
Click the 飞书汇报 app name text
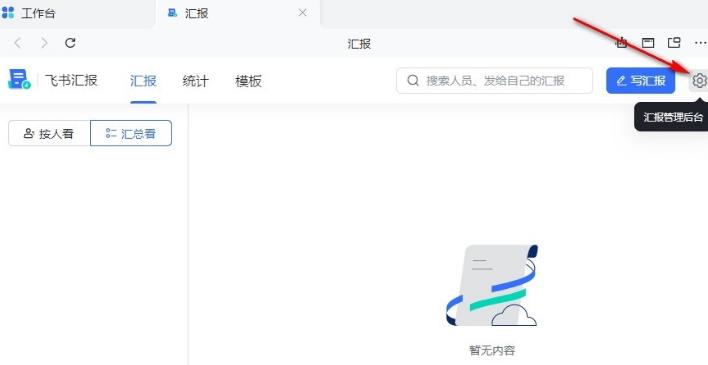pos(71,80)
